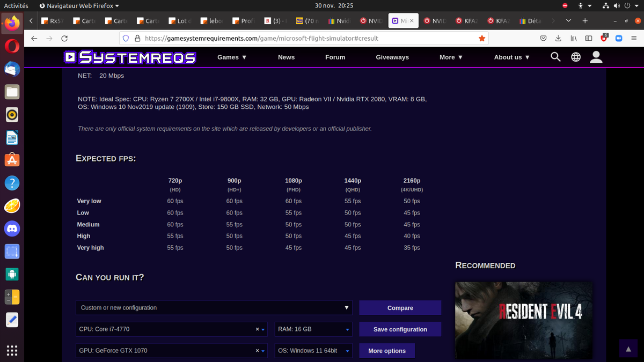Open the Firefox library icon
Image resolution: width=644 pixels, height=362 pixels.
tap(573, 39)
